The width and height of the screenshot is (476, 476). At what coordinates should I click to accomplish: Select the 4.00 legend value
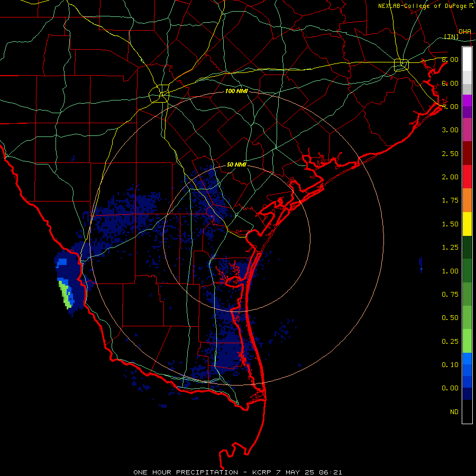[450, 106]
